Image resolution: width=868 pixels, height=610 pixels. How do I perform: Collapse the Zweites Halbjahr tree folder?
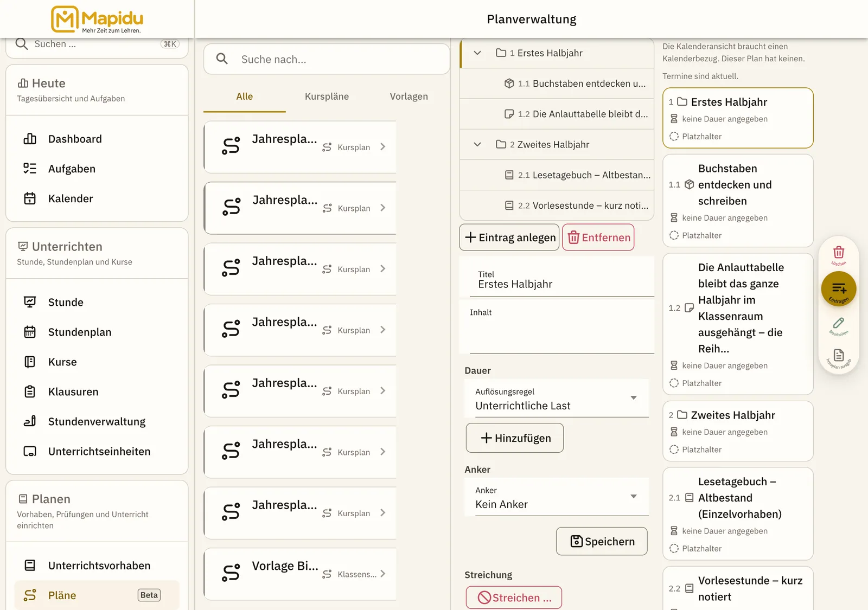(477, 145)
